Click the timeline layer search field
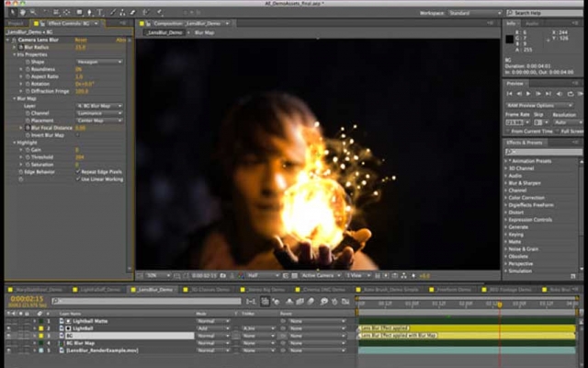588x368 pixels. pos(147,301)
